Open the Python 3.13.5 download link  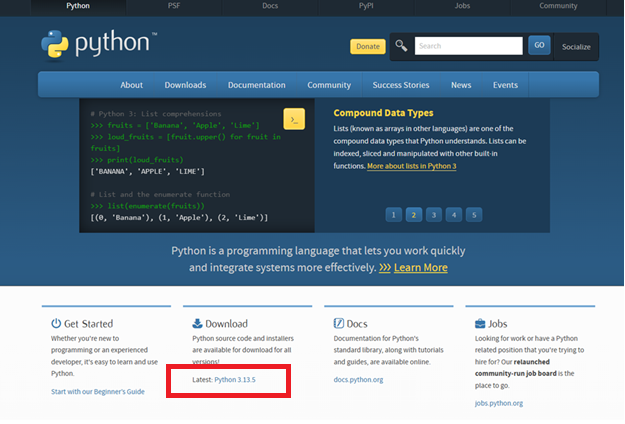243,380
